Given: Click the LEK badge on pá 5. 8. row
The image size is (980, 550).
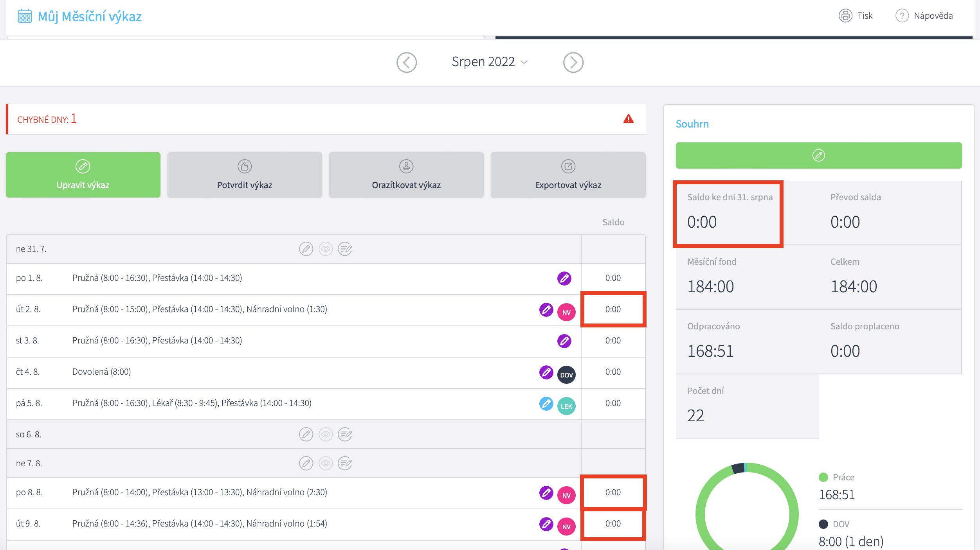Looking at the screenshot, I should point(566,406).
